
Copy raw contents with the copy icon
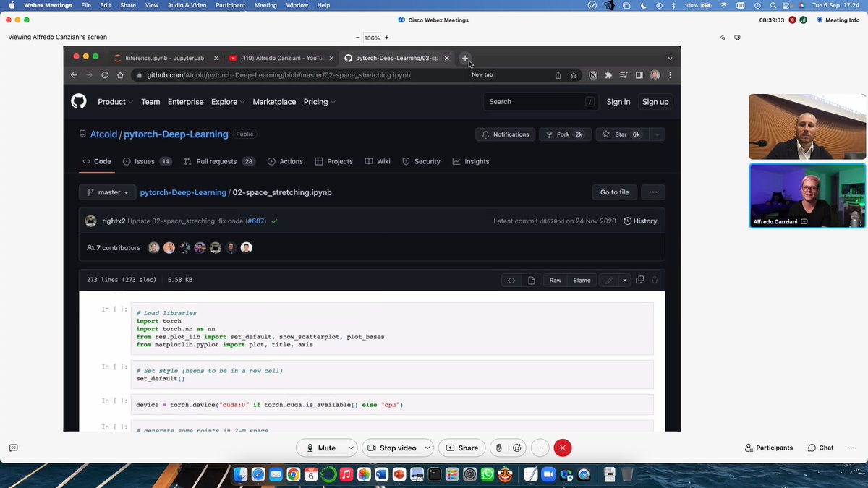tap(639, 280)
